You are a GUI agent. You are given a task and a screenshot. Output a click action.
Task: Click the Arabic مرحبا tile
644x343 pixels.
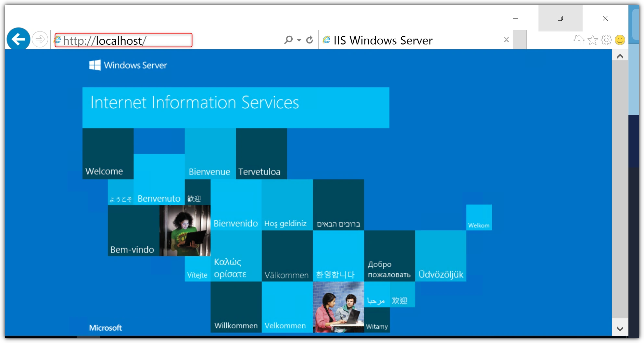(377, 294)
